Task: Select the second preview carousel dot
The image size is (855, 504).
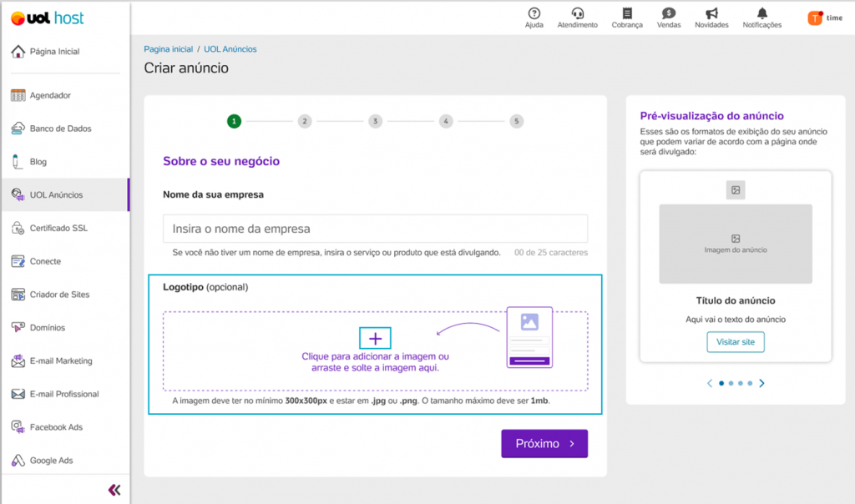Action: point(731,384)
